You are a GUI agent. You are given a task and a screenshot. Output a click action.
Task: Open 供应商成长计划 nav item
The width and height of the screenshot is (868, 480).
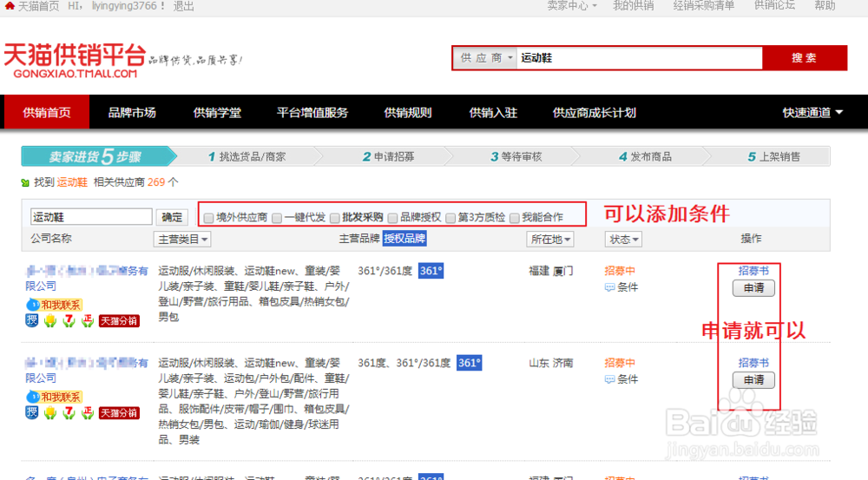(x=594, y=112)
